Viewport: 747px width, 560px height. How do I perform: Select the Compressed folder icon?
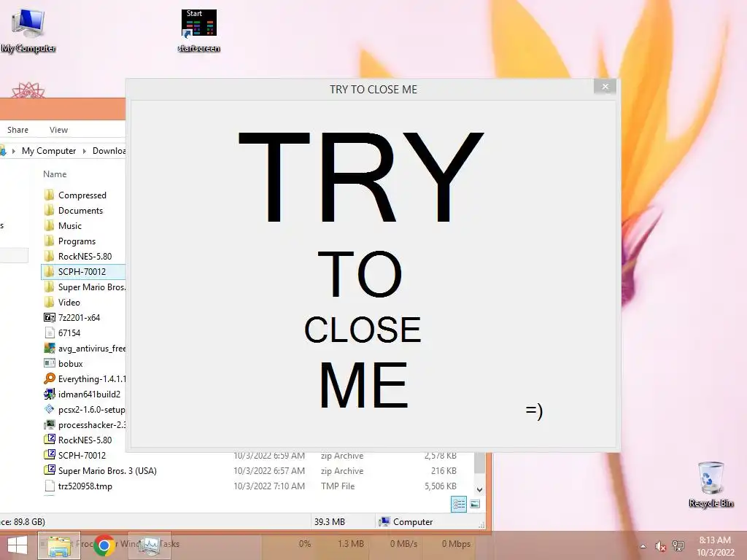pyautogui.click(x=49, y=195)
